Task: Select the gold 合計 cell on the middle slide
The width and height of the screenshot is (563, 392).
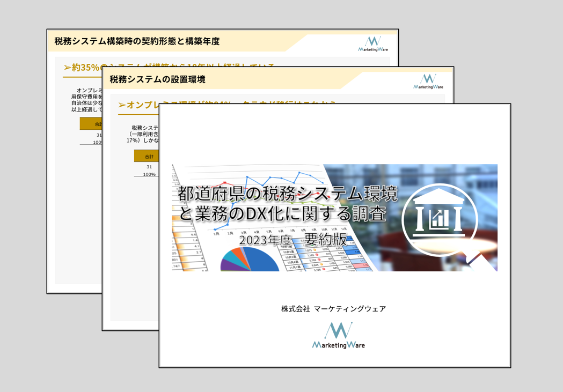Action: tap(148, 156)
